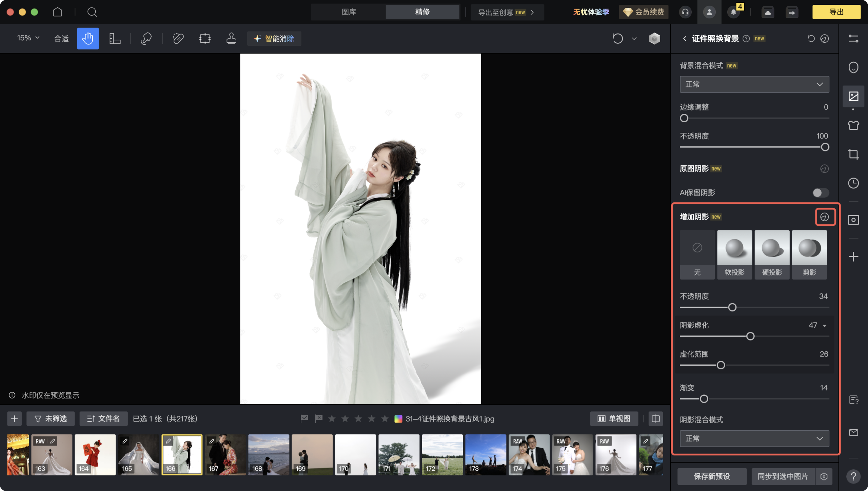
Task: Enable AI保留阴影 switch
Action: click(820, 192)
